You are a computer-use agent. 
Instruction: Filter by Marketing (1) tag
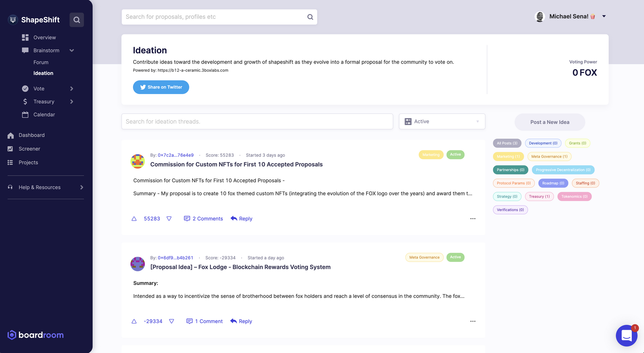click(508, 157)
